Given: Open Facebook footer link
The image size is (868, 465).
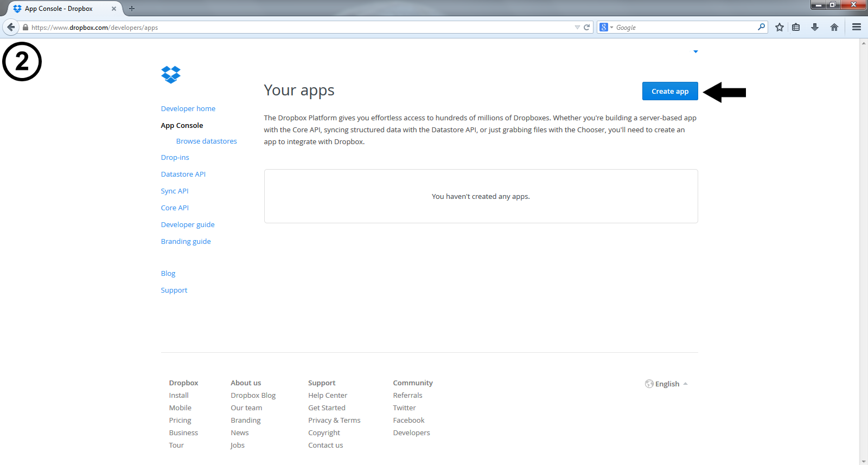Looking at the screenshot, I should point(409,420).
